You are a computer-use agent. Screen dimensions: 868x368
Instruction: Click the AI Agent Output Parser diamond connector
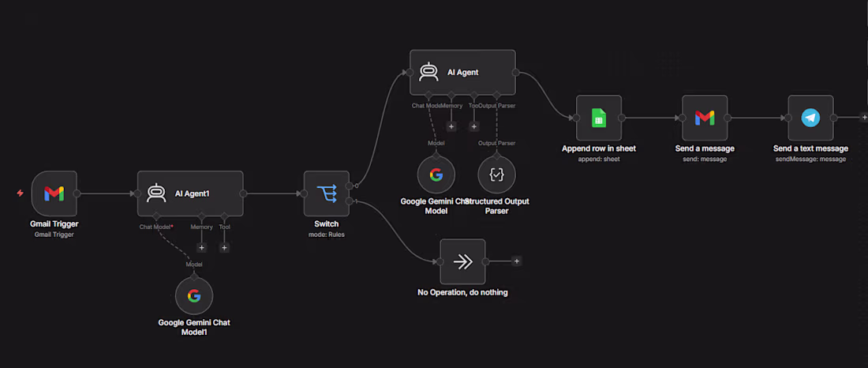tap(496, 95)
